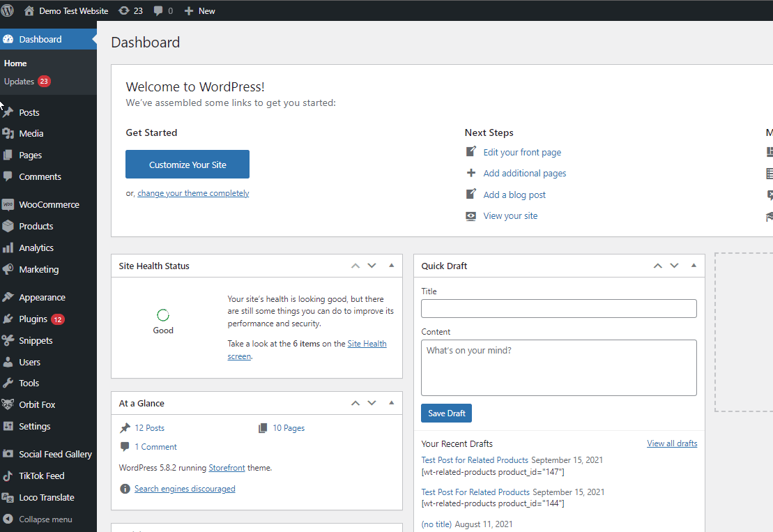Open the 12 Posts link
The image size is (773, 532).
(149, 428)
